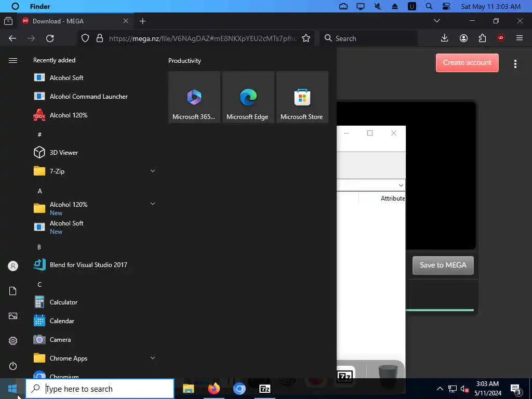
Task: Open the taskbar clock and date
Action: click(x=487, y=389)
